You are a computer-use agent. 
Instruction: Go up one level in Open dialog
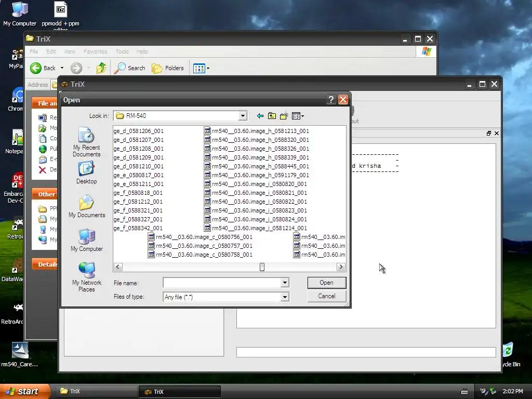[x=272, y=116]
